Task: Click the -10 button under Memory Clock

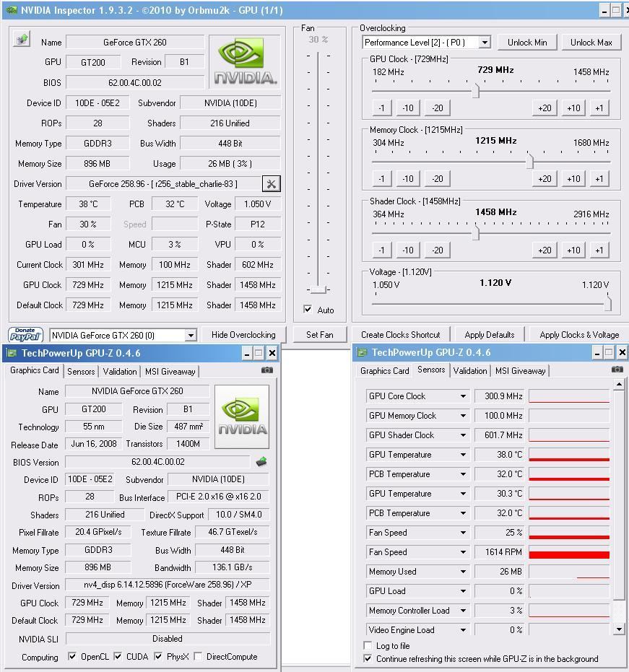Action: point(408,179)
